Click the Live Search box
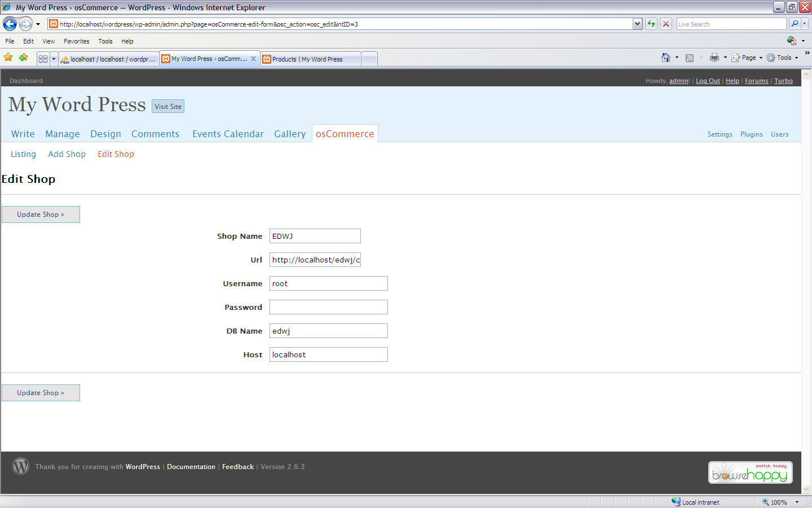Image resolution: width=812 pixels, height=508 pixels. 731,24
